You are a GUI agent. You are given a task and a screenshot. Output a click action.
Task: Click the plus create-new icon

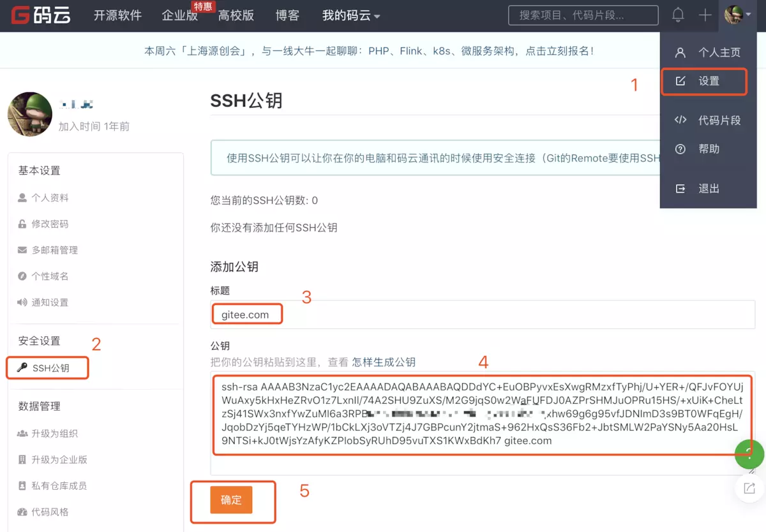coord(705,15)
